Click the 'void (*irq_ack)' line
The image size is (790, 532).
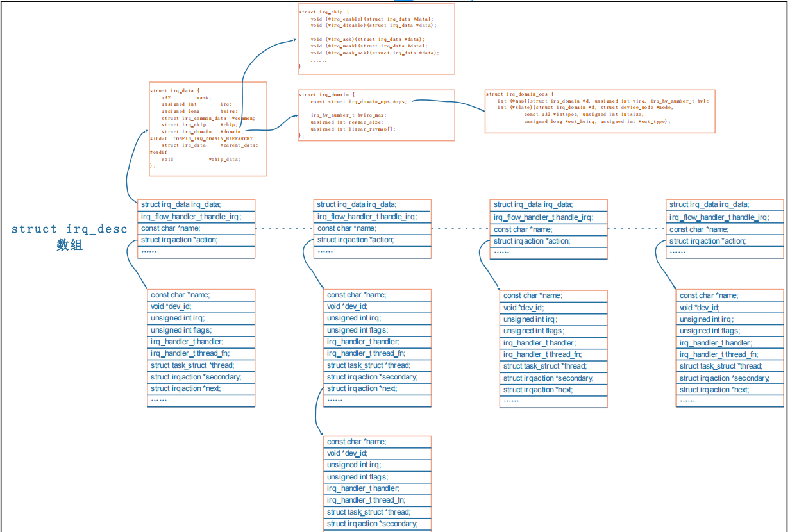tap(367, 39)
